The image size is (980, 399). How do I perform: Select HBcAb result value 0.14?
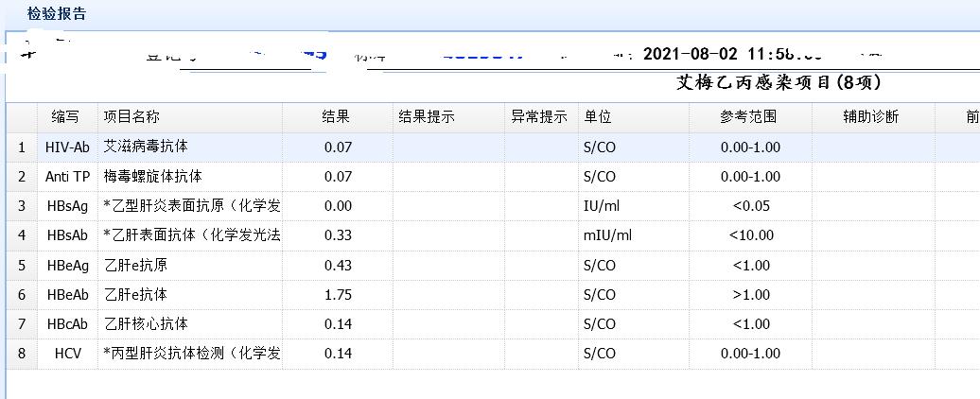click(x=338, y=324)
